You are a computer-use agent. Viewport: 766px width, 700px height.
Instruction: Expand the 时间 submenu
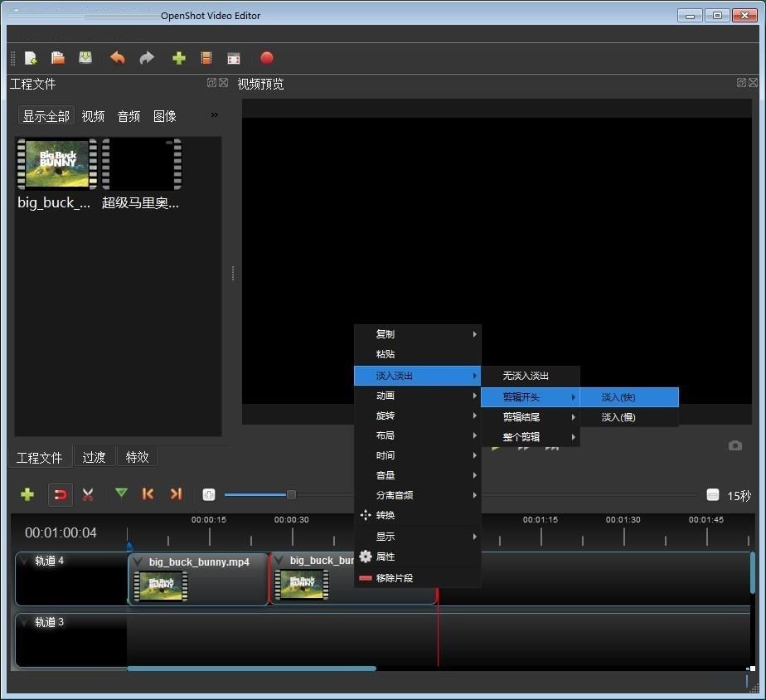tap(417, 455)
